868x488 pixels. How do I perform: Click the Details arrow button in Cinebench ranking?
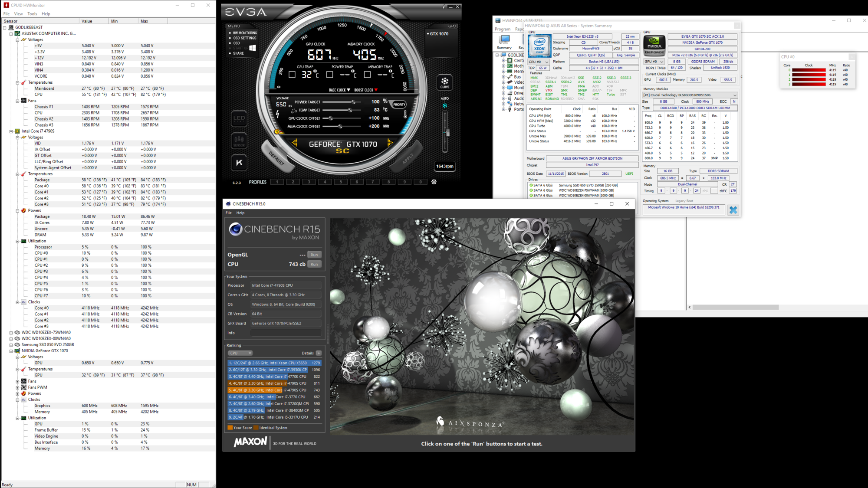click(319, 353)
